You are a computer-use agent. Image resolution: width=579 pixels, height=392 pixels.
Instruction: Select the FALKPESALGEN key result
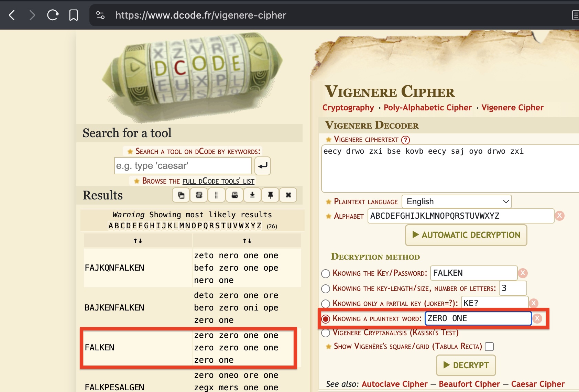(x=114, y=387)
